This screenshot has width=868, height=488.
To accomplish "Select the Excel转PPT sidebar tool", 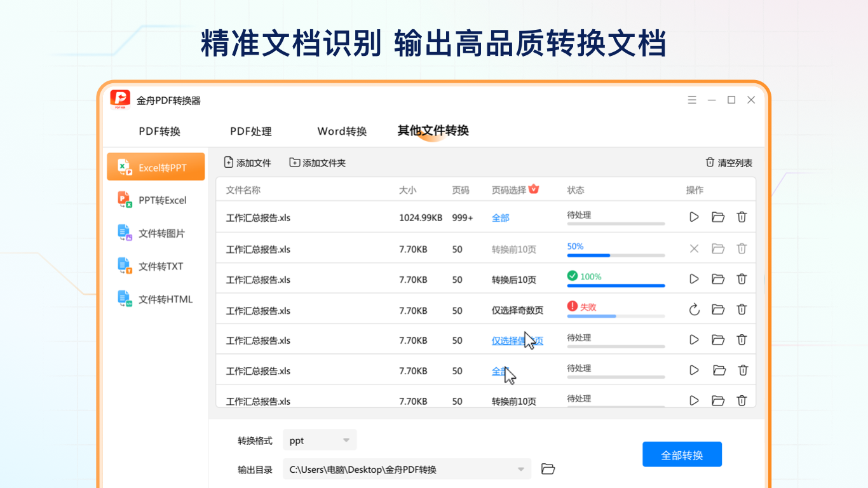I will pyautogui.click(x=155, y=166).
